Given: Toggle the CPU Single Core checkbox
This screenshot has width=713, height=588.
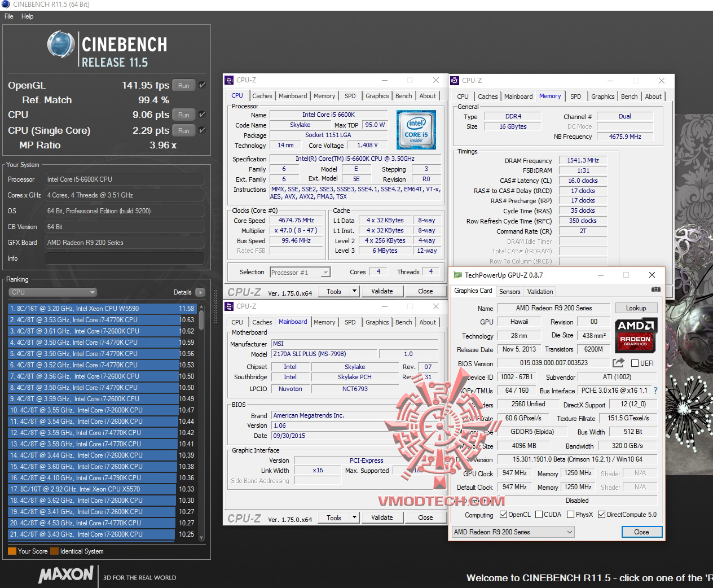Looking at the screenshot, I should pyautogui.click(x=202, y=130).
